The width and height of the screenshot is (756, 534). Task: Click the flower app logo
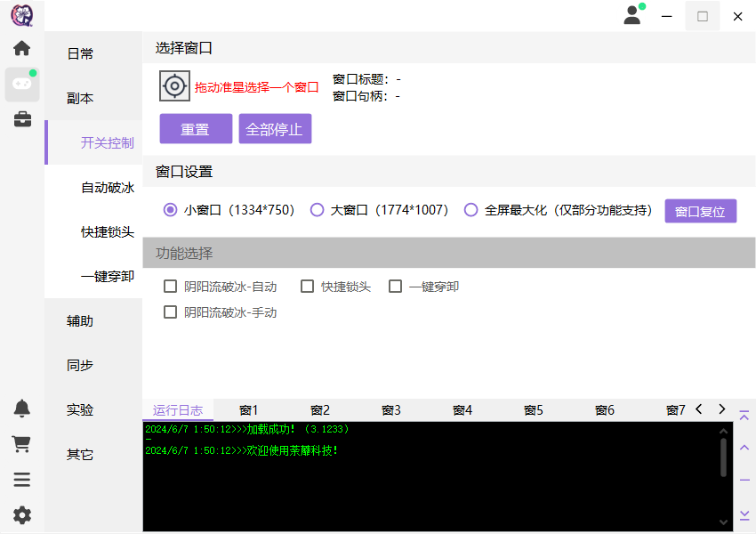click(x=21, y=15)
